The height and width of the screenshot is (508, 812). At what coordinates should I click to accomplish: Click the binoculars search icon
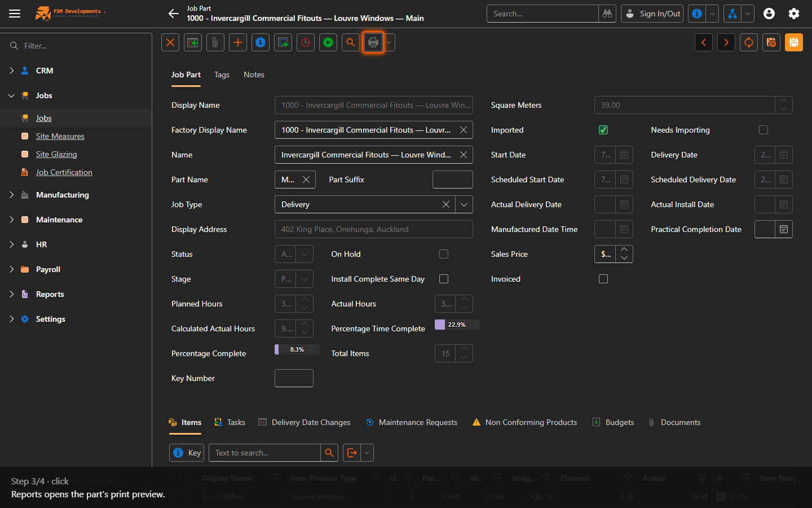[607, 14]
